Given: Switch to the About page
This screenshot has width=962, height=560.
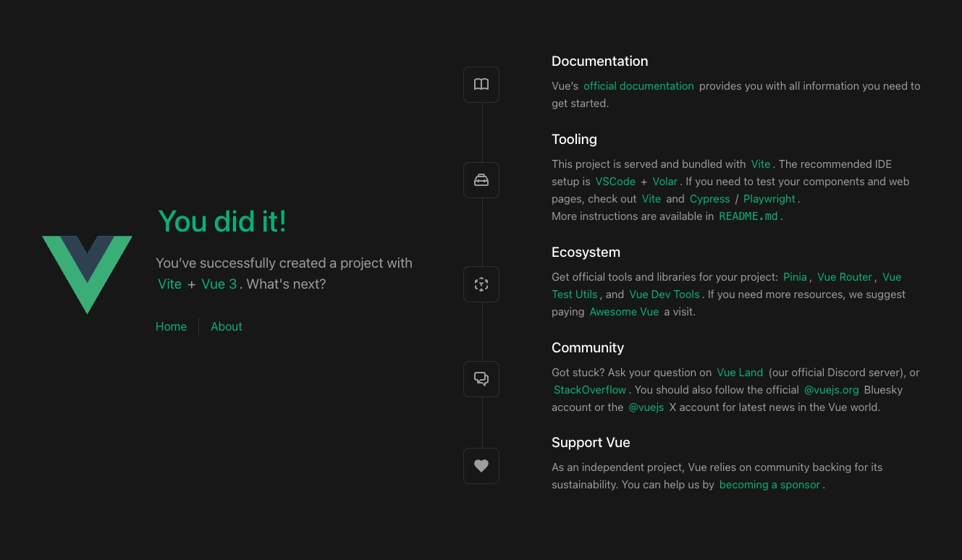Looking at the screenshot, I should [x=227, y=326].
